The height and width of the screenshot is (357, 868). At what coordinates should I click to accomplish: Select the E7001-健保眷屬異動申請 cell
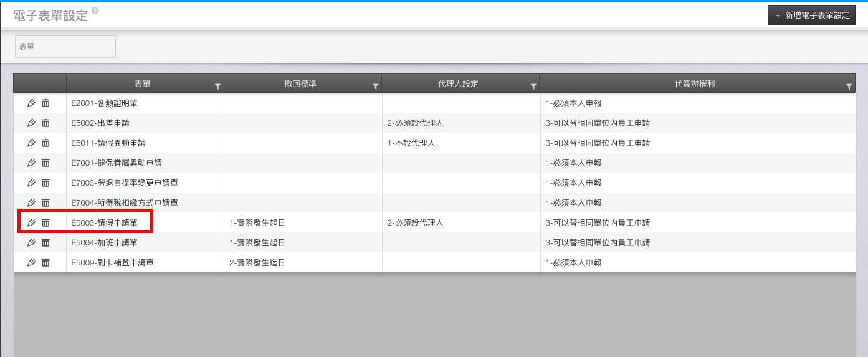(145, 163)
